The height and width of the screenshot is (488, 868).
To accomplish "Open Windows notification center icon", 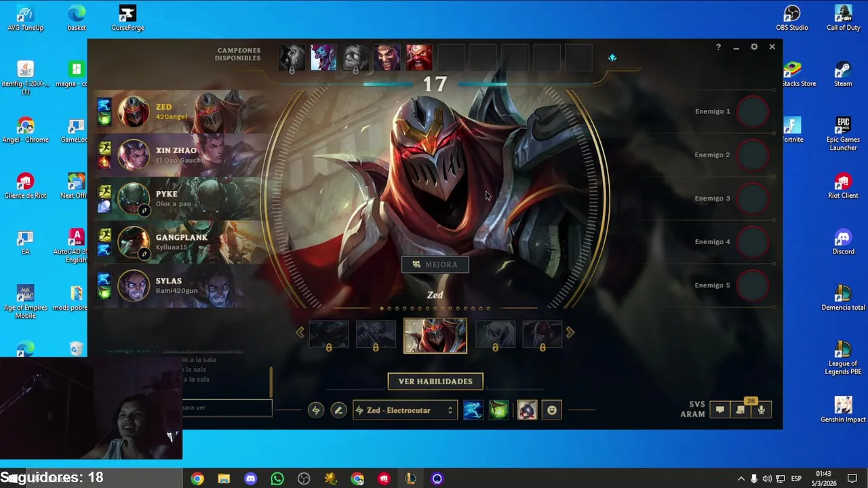I will click(x=852, y=479).
